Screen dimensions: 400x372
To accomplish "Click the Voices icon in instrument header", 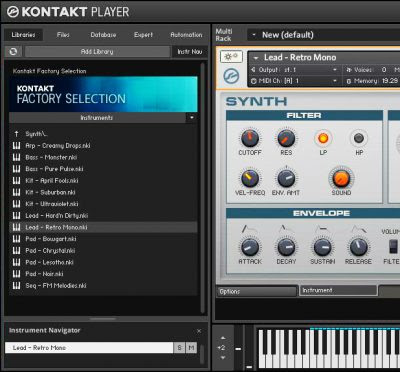I will (349, 70).
